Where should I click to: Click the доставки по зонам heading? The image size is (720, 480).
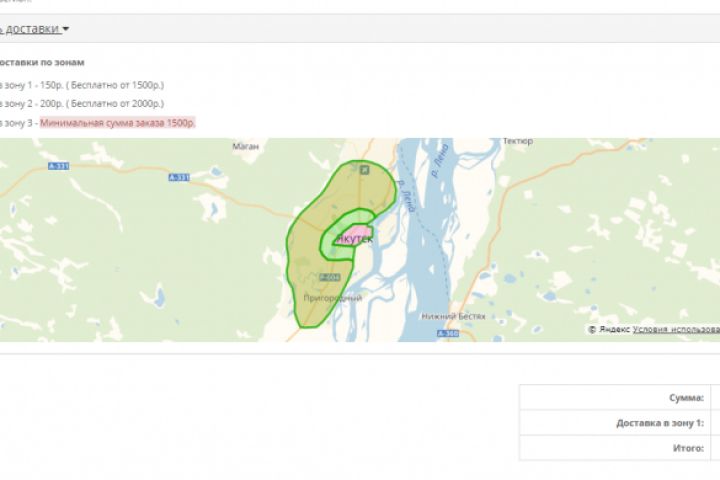pyautogui.click(x=42, y=62)
